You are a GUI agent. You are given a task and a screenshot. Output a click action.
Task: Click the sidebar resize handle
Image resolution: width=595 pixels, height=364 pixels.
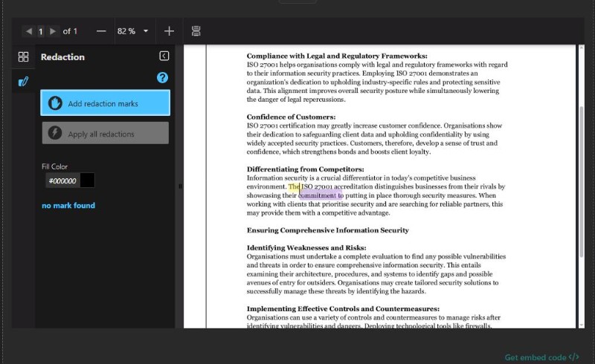pos(180,186)
